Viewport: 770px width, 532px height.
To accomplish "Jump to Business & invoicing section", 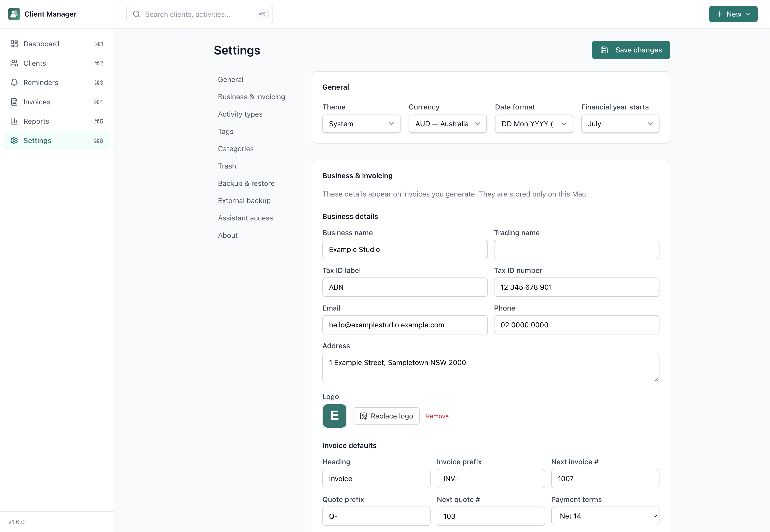I will (251, 97).
